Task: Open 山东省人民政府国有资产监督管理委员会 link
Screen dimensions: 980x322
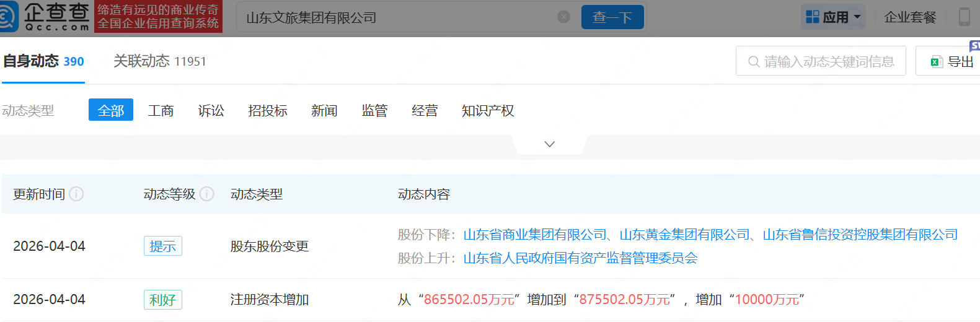Action: point(580,258)
